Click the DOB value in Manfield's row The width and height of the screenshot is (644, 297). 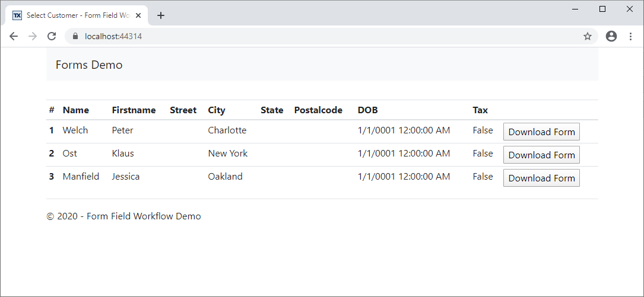[x=404, y=177]
